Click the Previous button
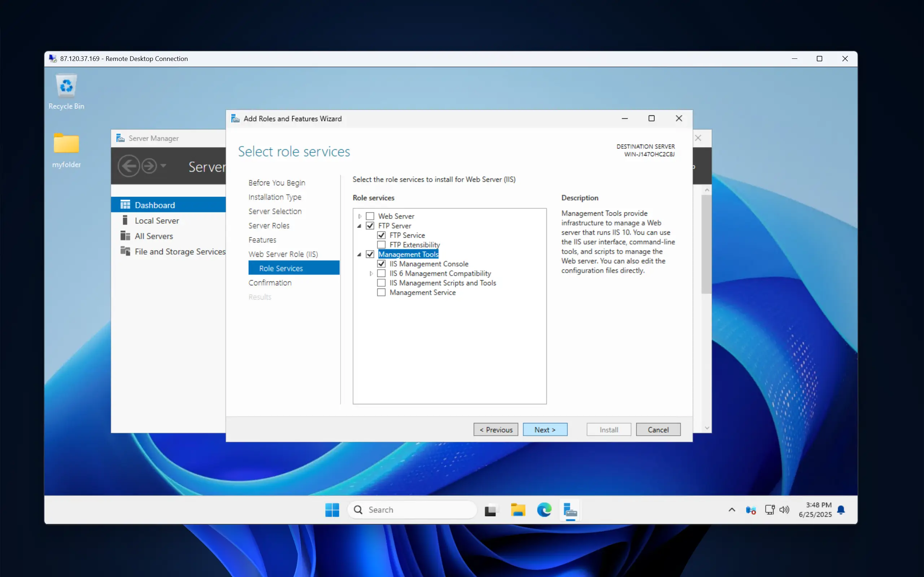The width and height of the screenshot is (924, 577). 496,429
